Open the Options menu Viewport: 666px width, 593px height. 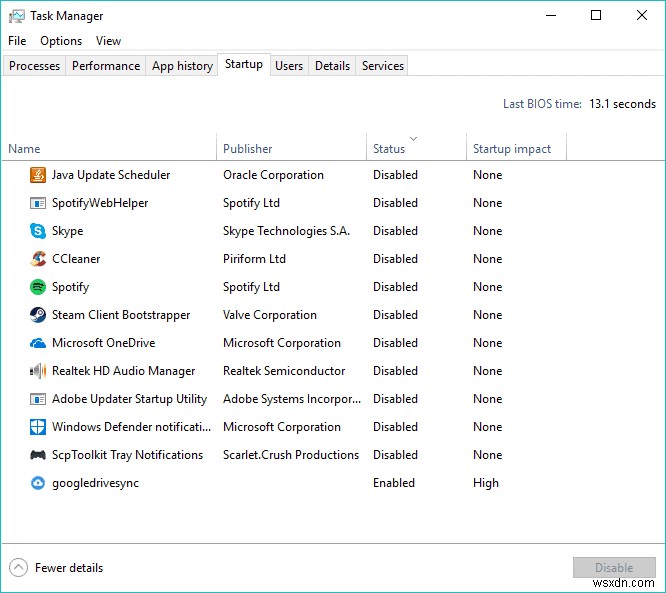(61, 41)
